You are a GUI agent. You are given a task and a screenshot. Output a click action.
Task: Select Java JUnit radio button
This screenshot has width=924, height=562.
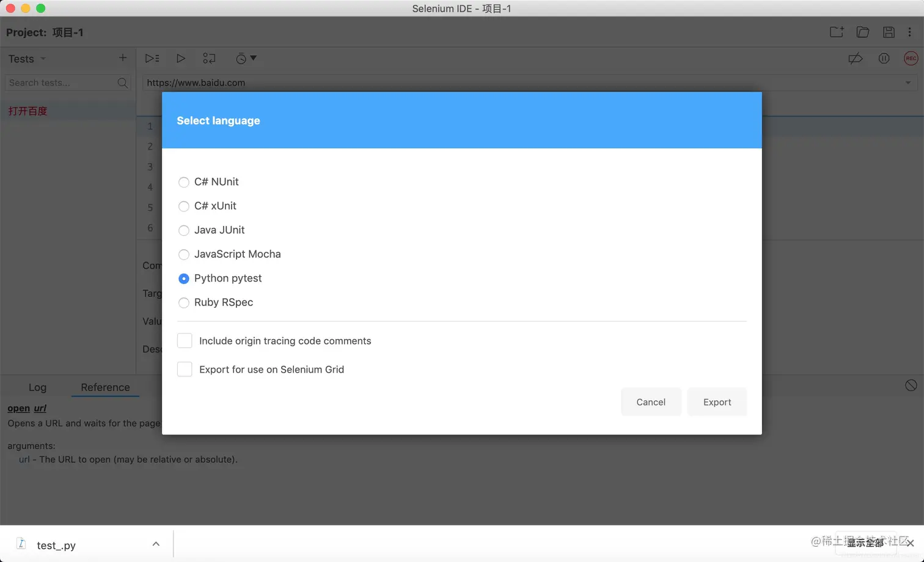tap(183, 230)
